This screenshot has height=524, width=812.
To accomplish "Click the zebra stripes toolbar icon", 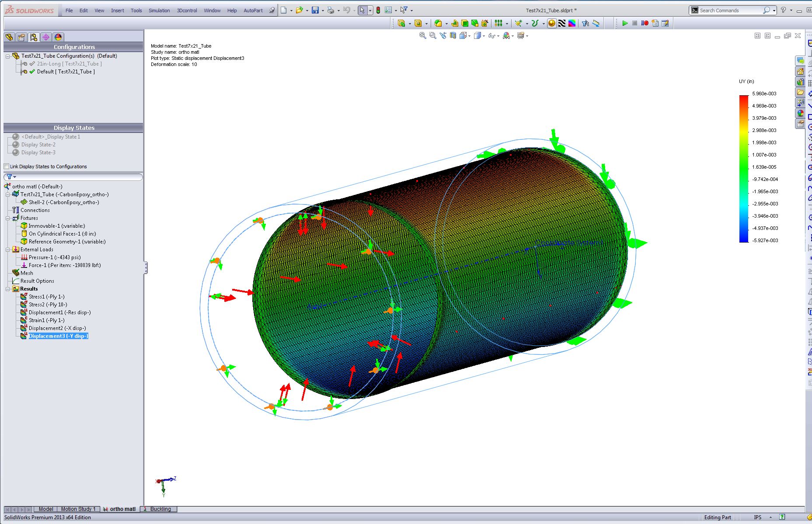I will point(562,23).
